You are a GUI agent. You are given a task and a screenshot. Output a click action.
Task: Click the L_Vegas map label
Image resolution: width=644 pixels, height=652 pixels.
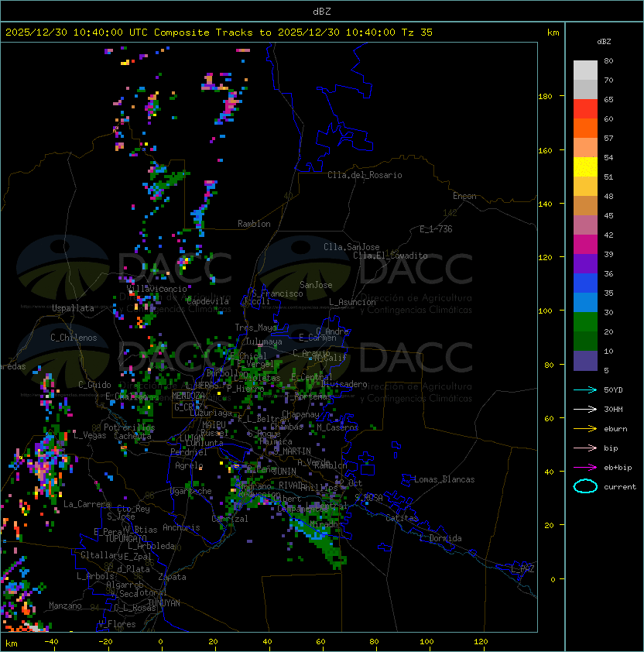(x=90, y=435)
